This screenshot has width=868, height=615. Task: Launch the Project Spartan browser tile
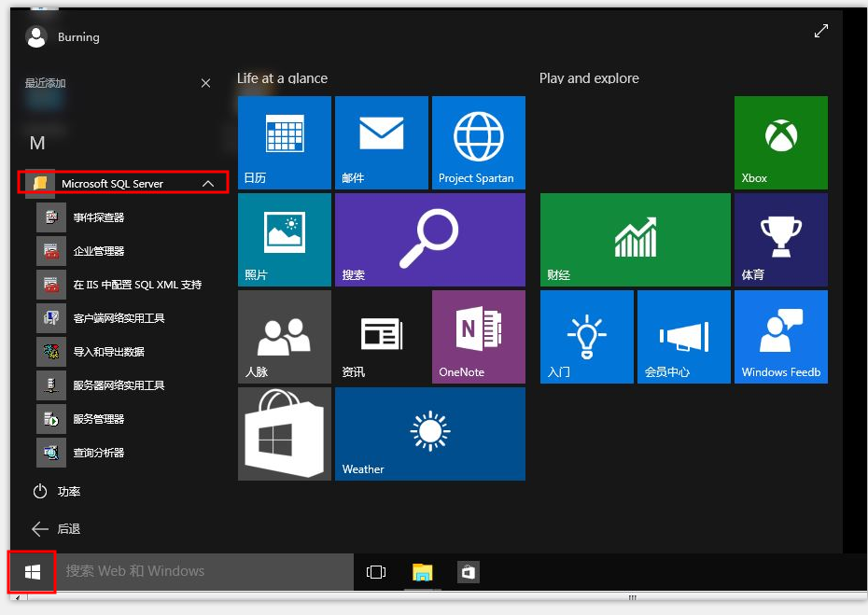[x=478, y=143]
